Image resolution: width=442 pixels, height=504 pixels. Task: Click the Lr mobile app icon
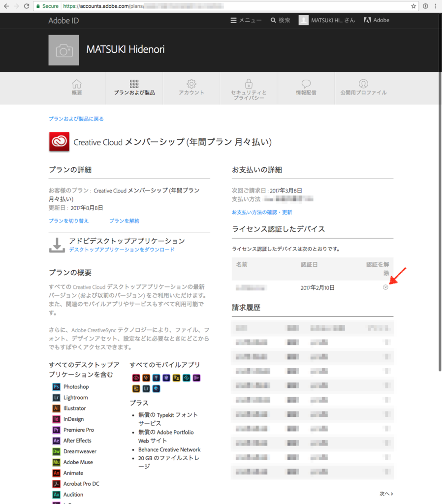tap(146, 389)
